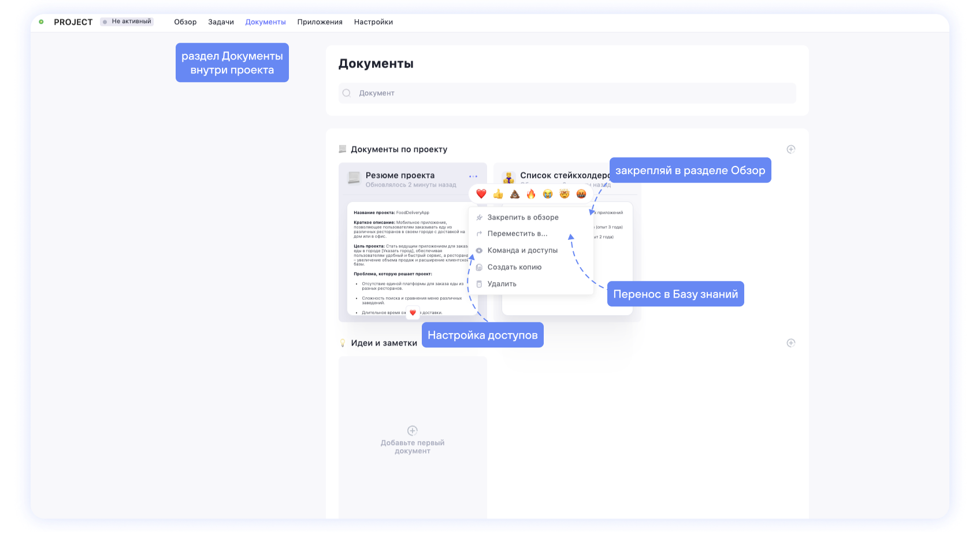Viewport: 980px width, 533px height.
Task: Open the Настройки tab
Action: [373, 21]
